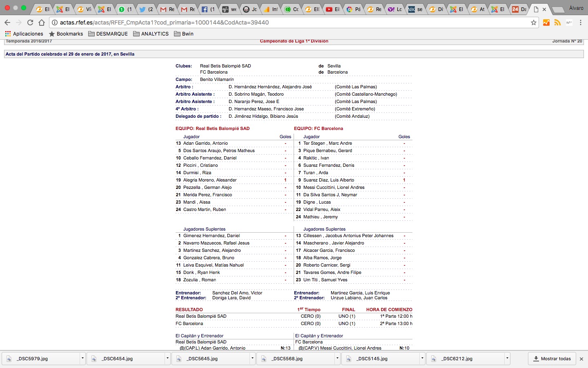Open the ANALYTICS bookmarks folder
This screenshot has width=588, height=368.
coord(151,34)
